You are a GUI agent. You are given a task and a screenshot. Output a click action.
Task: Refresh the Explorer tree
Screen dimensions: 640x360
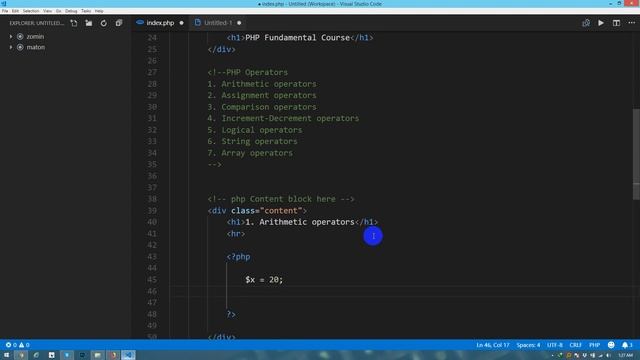click(104, 23)
